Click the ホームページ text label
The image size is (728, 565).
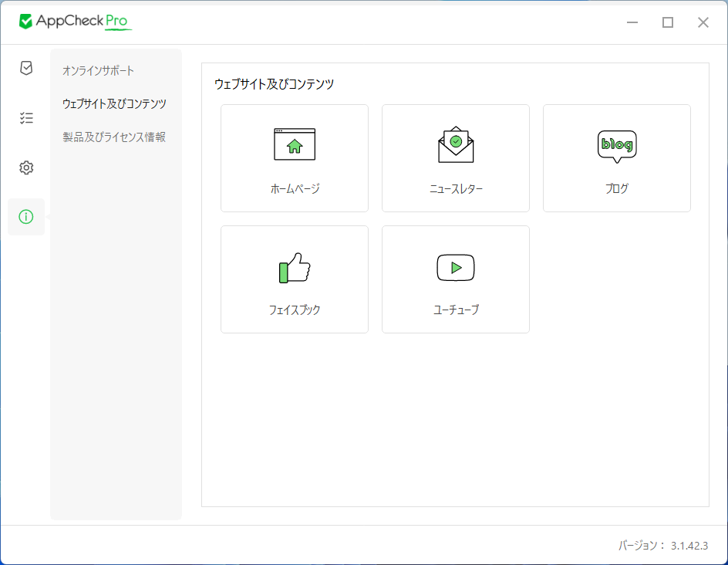coord(295,188)
